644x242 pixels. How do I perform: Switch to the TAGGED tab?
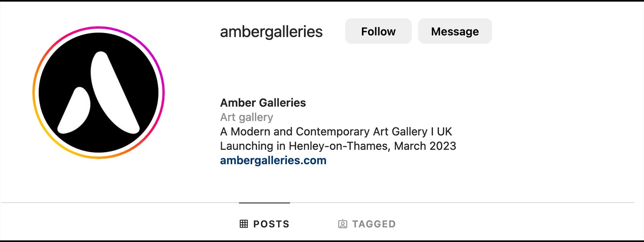366,223
